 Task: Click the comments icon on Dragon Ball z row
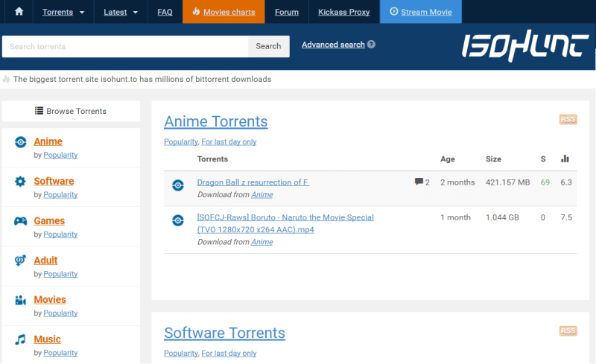419,182
